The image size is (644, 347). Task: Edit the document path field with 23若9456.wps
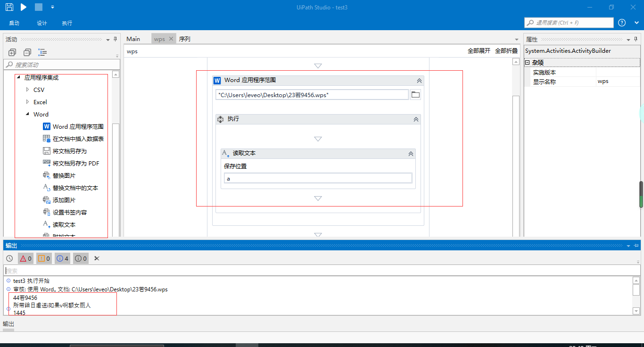click(x=312, y=95)
